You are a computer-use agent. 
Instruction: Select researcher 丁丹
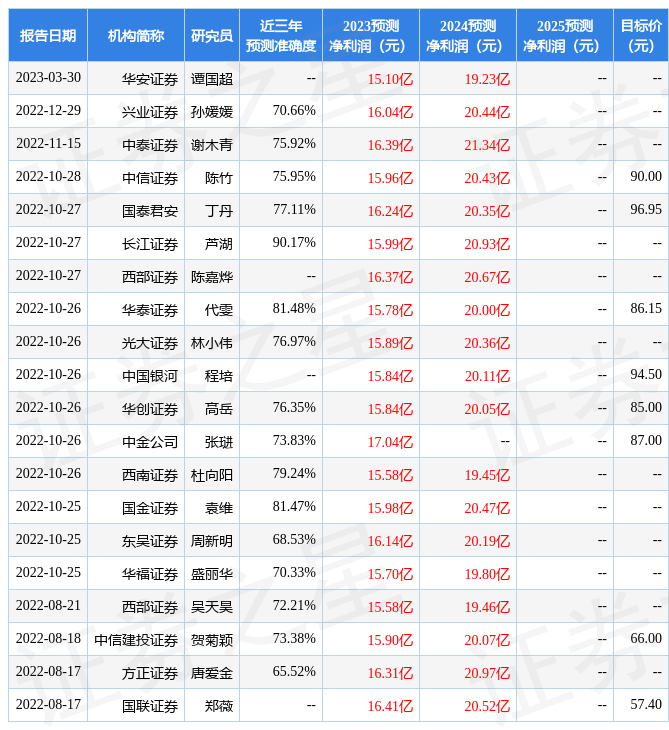pyautogui.click(x=219, y=211)
